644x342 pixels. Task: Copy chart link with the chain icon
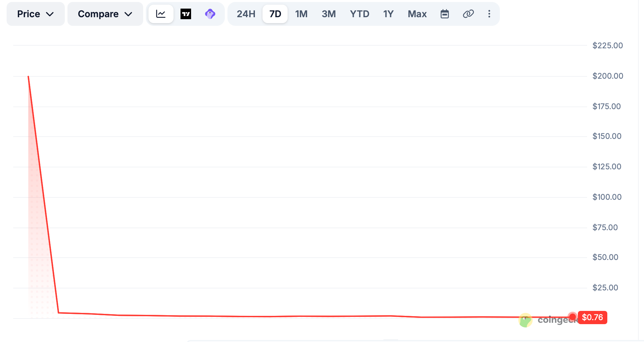point(468,14)
